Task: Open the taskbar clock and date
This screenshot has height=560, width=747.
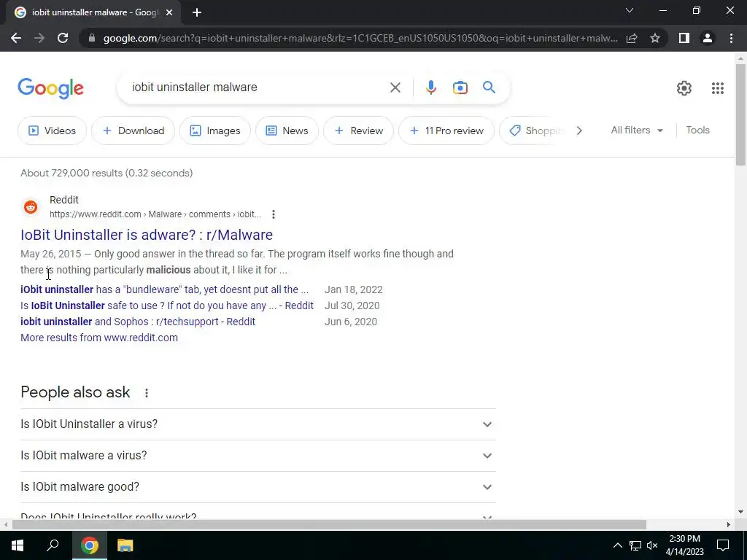Action: (684, 545)
